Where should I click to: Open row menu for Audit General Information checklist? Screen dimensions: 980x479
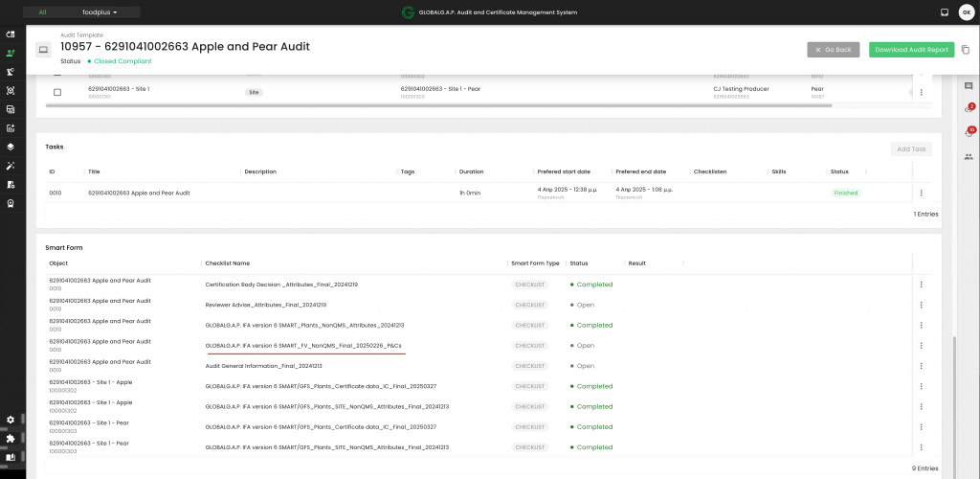click(x=921, y=366)
